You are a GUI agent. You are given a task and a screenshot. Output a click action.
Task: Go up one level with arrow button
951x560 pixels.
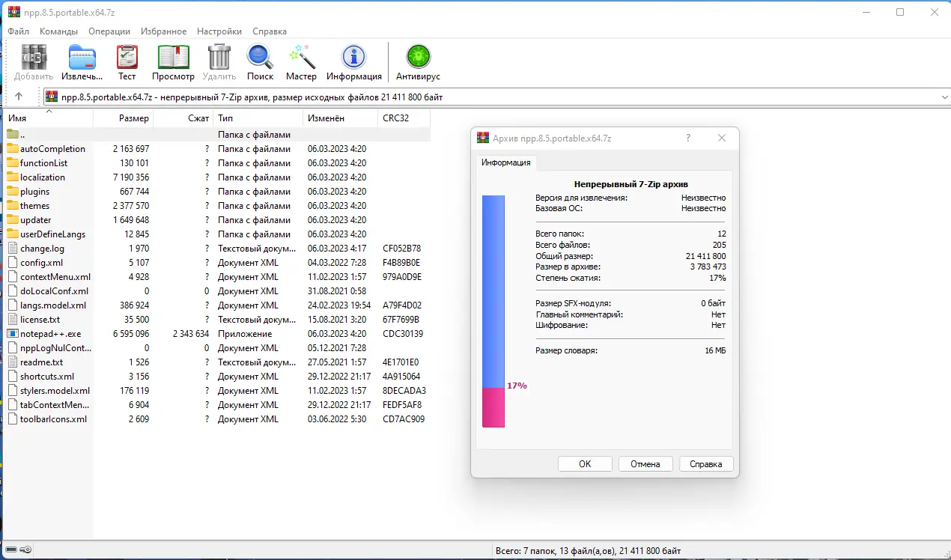[x=19, y=97]
